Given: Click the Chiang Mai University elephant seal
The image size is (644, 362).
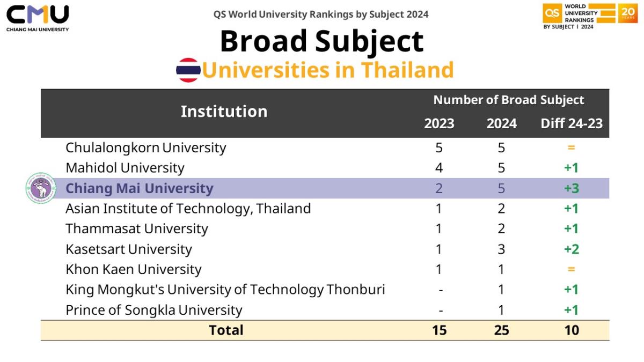Looking at the screenshot, I should 41,188.
